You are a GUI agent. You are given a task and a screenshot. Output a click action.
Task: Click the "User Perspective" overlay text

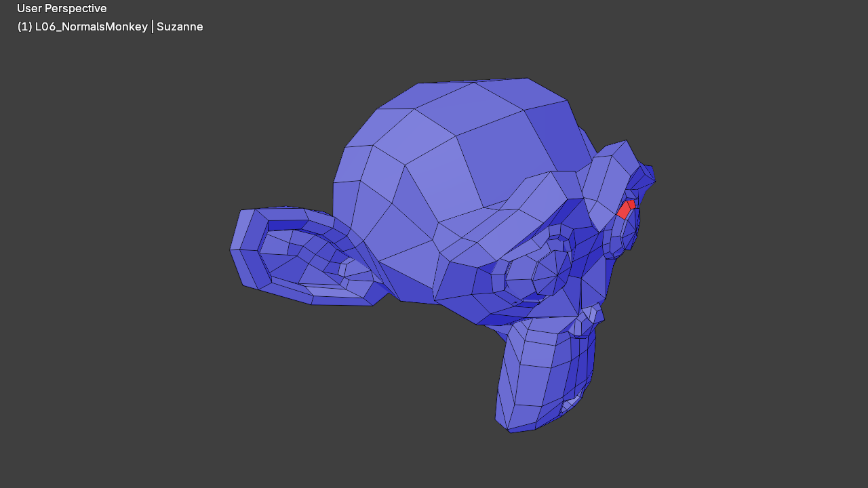tap(62, 9)
